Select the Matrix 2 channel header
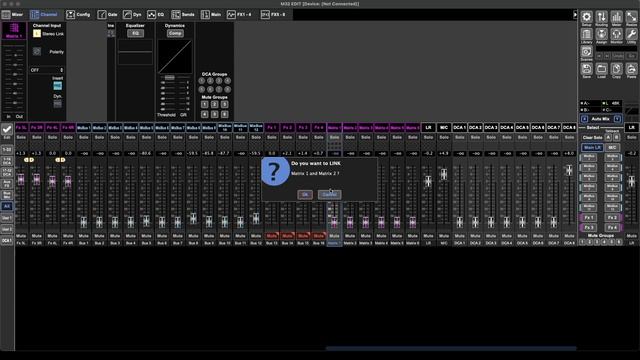This screenshot has width=640, height=360. click(x=350, y=128)
